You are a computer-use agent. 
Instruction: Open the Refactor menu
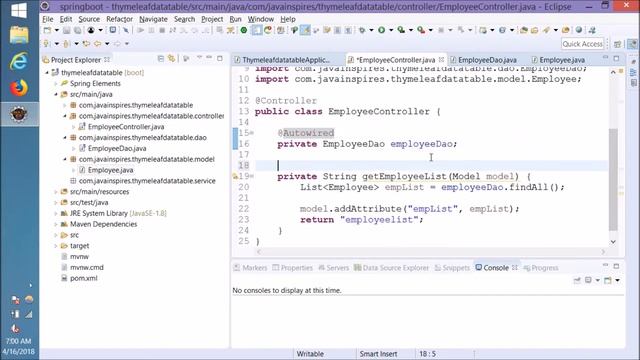coord(119,19)
